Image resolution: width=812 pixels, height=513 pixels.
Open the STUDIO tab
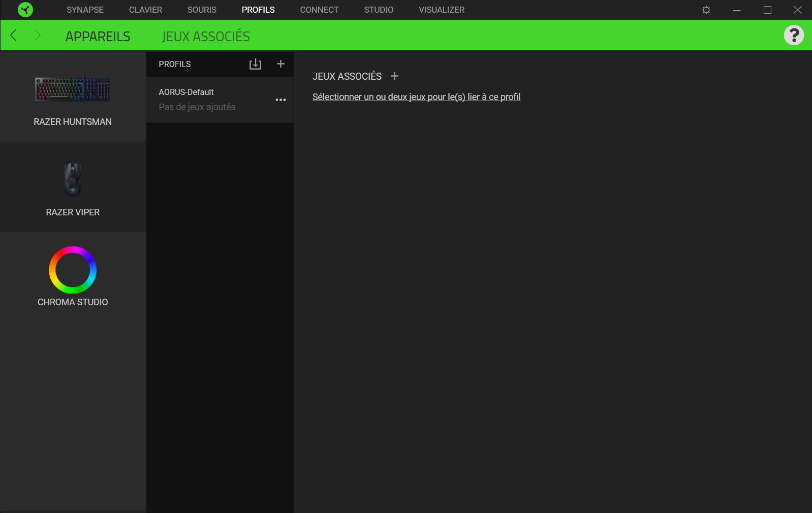click(x=379, y=10)
